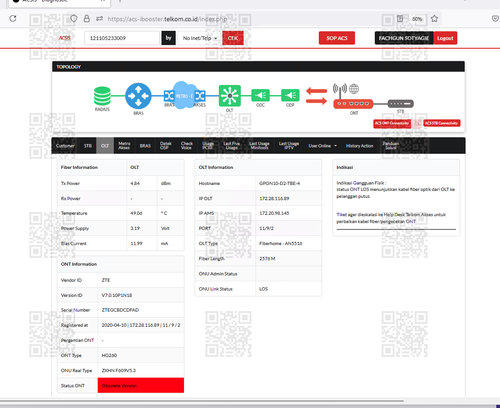Click the red Obsolete Version status cell
The image size is (500, 408).
141,385
